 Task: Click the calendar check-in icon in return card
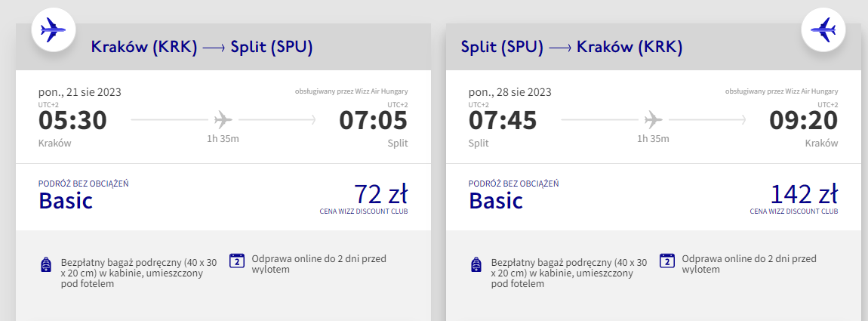click(x=667, y=261)
